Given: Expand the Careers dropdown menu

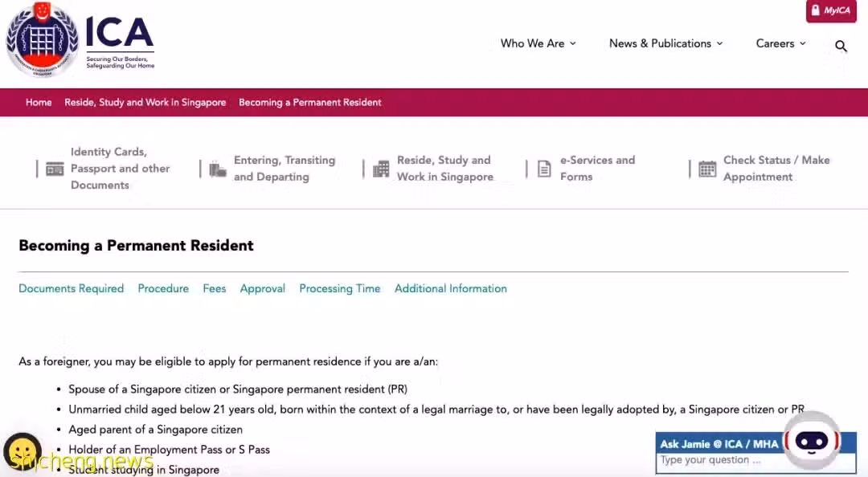Looking at the screenshot, I should click(780, 43).
